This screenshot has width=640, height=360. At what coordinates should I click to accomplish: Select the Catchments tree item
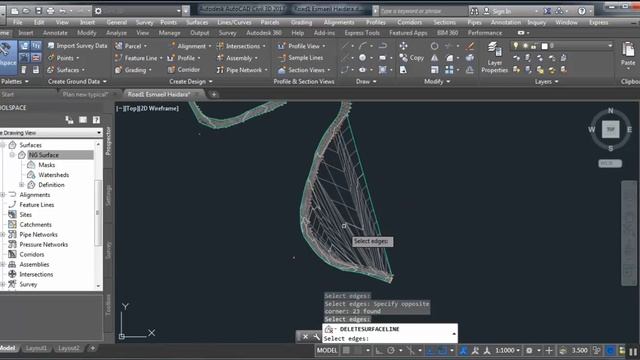[36, 224]
